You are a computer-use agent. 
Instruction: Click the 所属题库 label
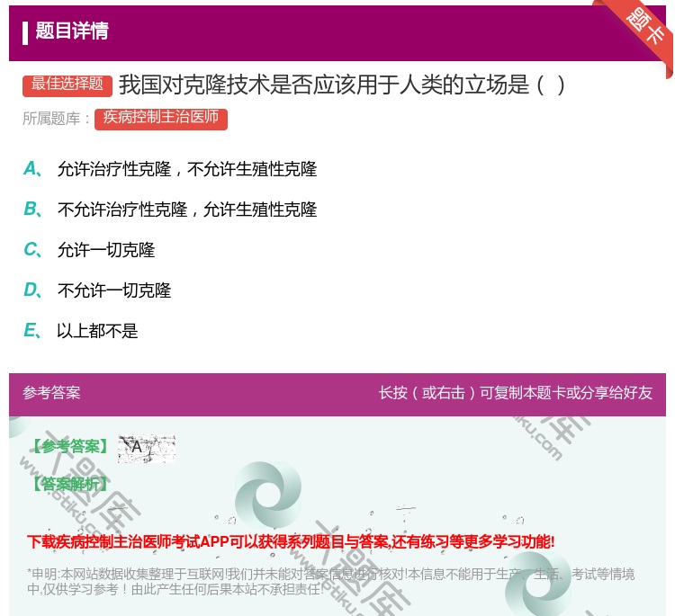click(56, 119)
